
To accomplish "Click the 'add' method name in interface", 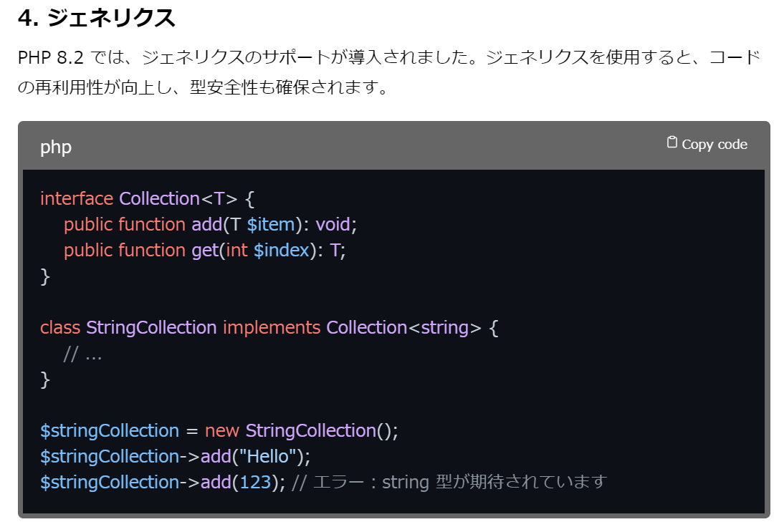I will click(x=206, y=224).
